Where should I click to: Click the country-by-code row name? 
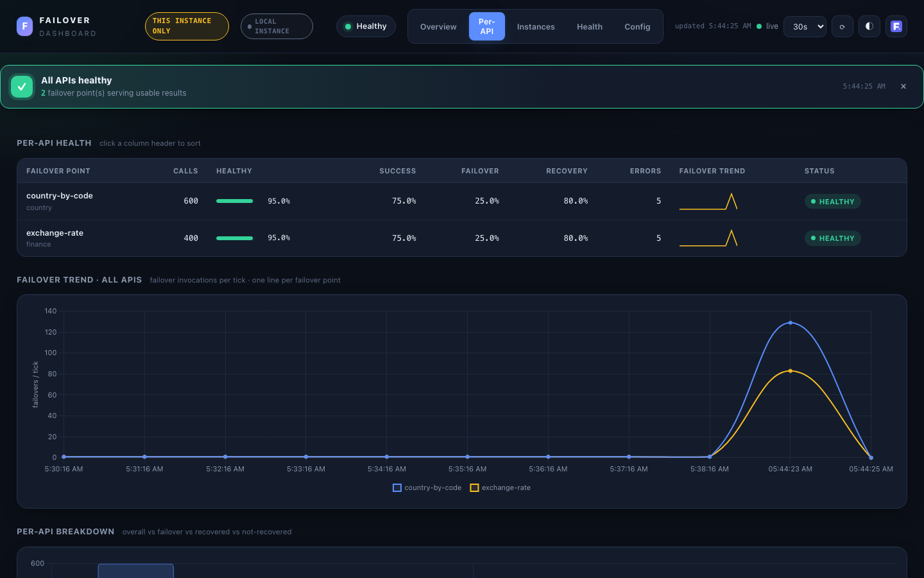60,196
